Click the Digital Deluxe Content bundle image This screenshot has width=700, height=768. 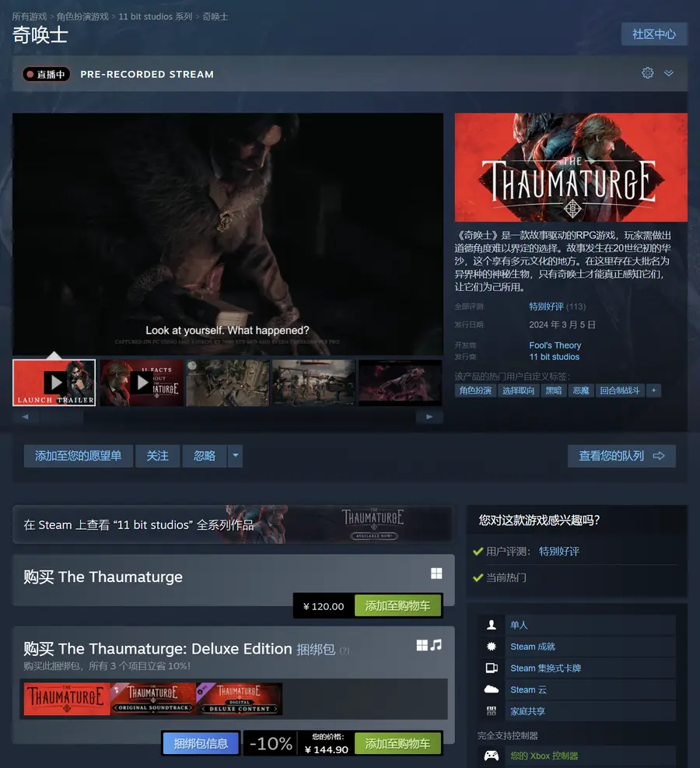[240, 699]
